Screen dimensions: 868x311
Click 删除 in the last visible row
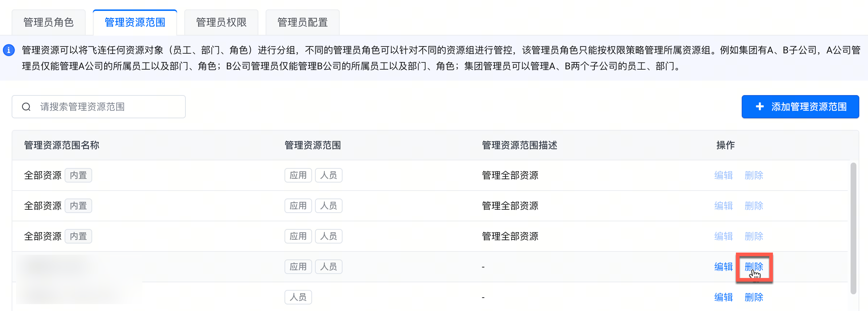click(754, 297)
